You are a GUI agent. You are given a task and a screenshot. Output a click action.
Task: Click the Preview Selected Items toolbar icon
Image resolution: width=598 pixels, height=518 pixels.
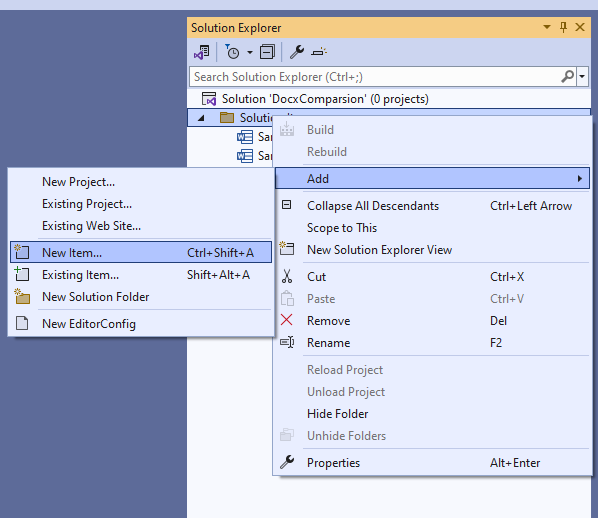pos(318,52)
